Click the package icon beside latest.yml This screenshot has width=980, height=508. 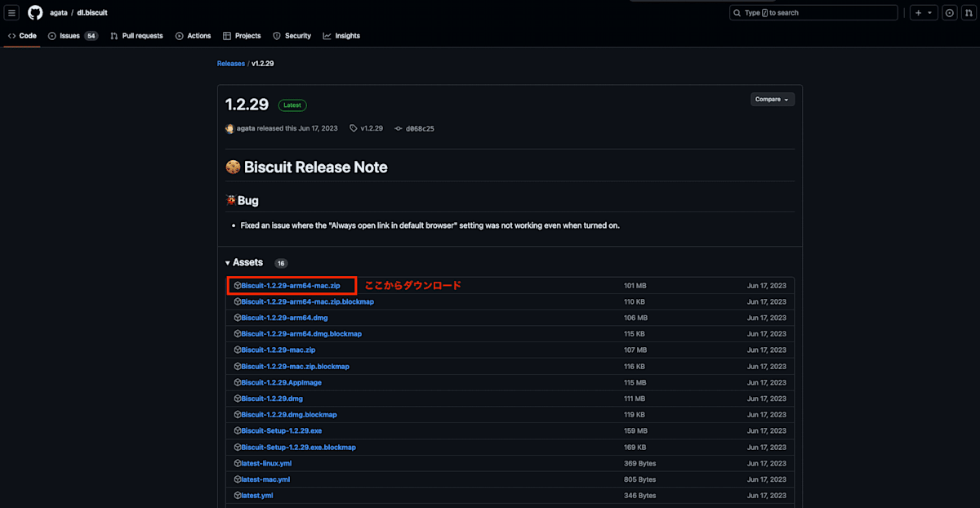238,495
